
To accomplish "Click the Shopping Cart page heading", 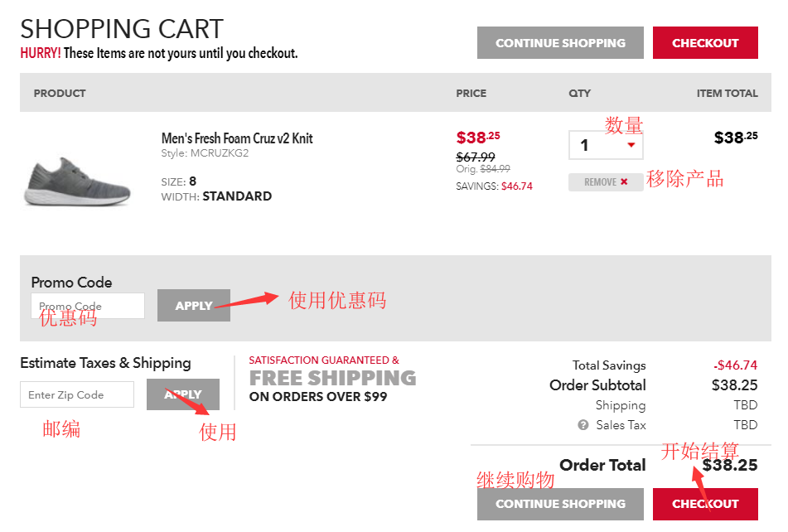I will (122, 29).
